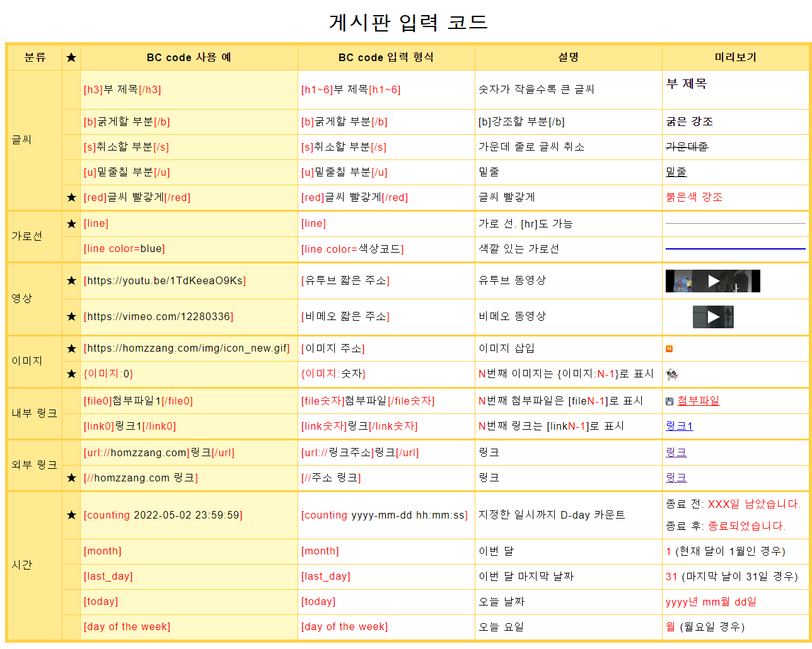
Task: Open the 첨부파일 attachment link
Action: coord(698,401)
